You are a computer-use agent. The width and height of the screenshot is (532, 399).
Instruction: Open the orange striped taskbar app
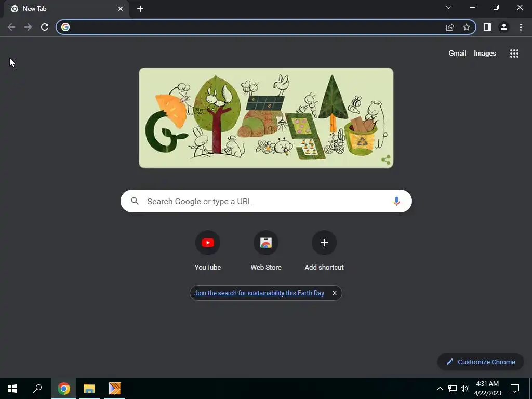click(x=114, y=389)
